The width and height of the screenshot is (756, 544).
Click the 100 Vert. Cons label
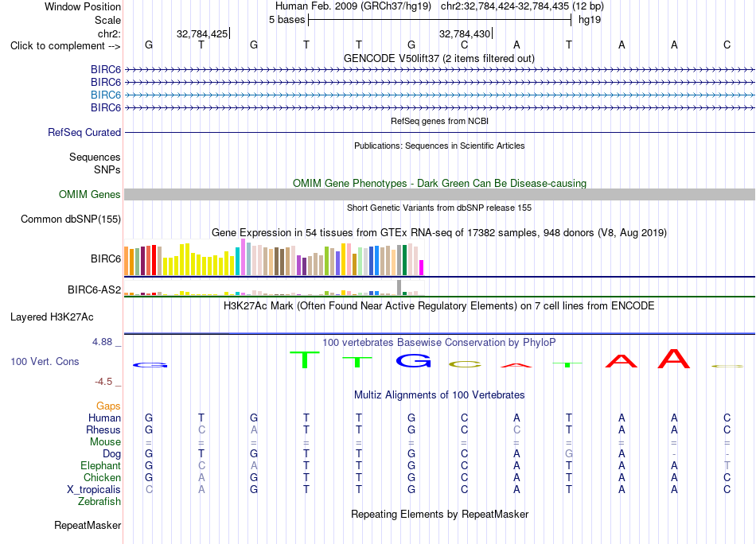45,361
